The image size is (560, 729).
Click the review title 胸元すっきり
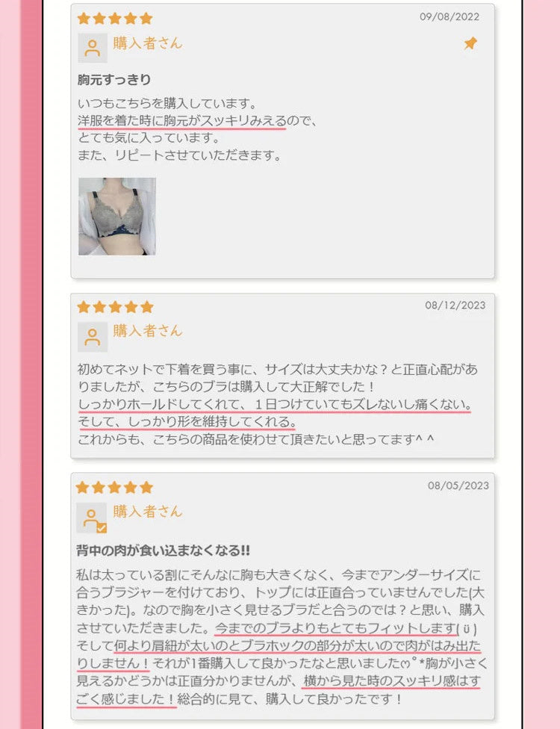pos(114,79)
